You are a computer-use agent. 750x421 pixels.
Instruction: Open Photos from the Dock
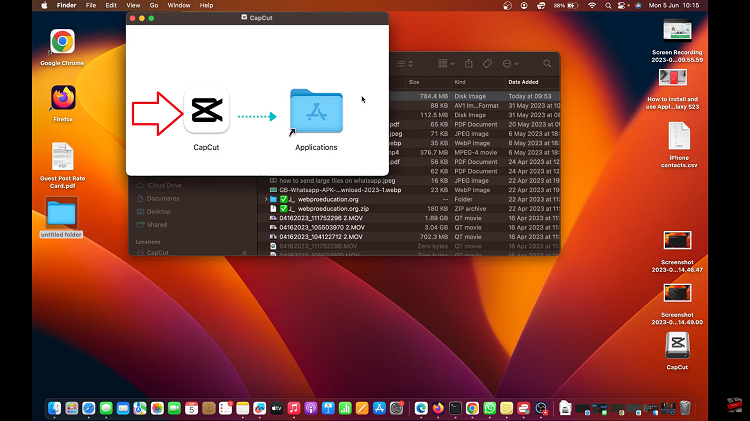click(157, 408)
